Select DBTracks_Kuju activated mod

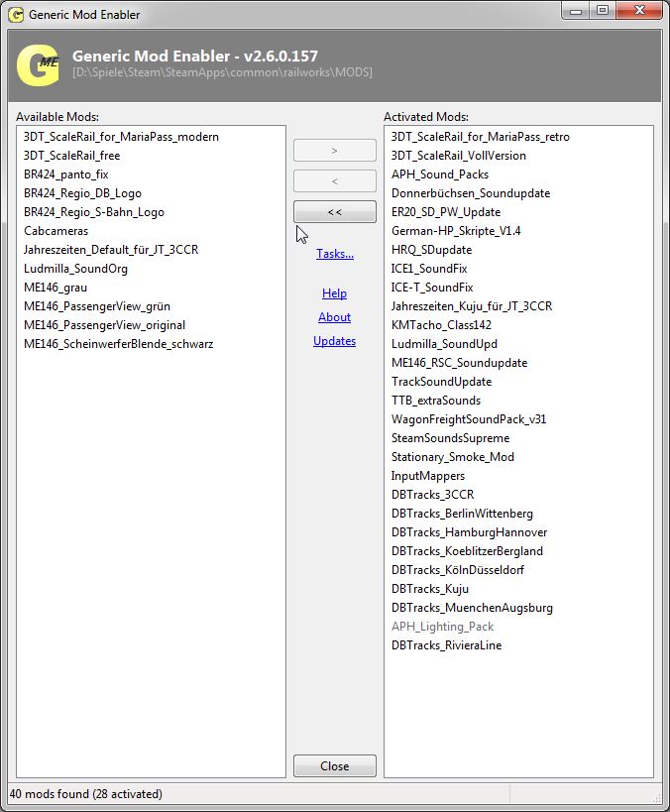(430, 589)
